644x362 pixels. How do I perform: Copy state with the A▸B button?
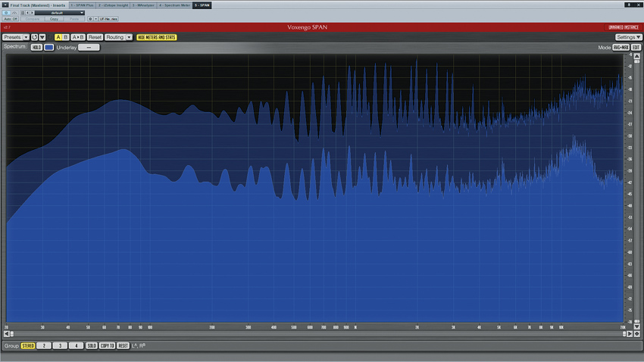click(x=77, y=37)
